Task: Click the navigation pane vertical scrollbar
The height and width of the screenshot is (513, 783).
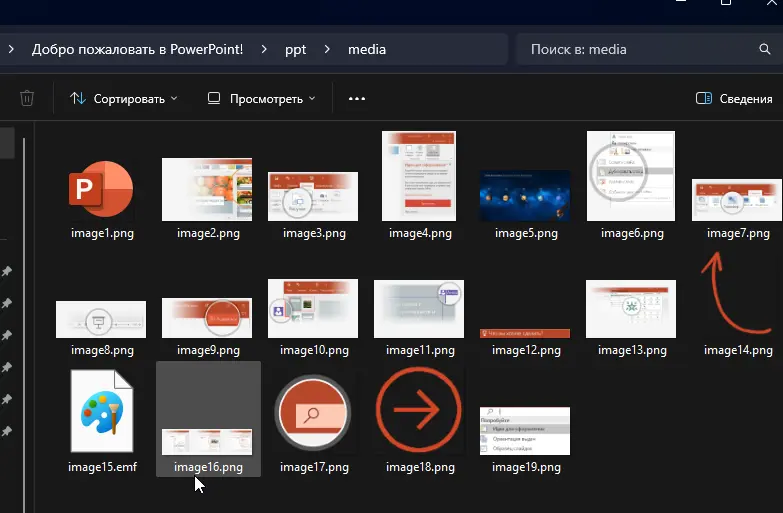Action: click(24, 300)
